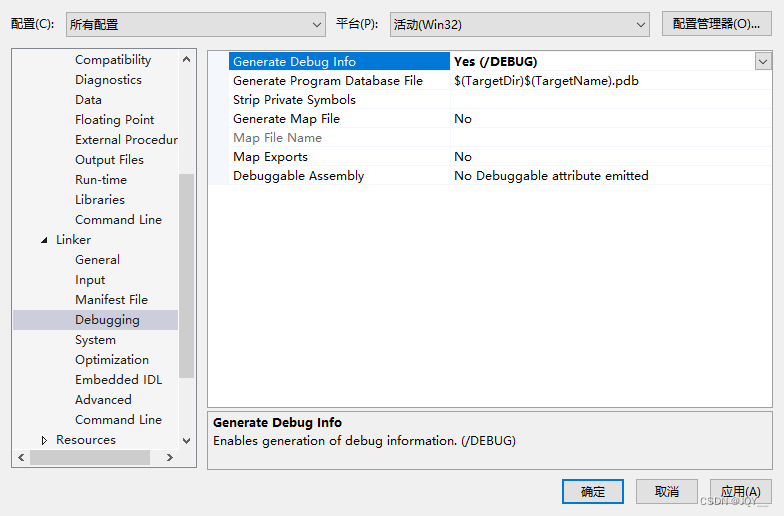Open the Generate Debug Info value dropdown
This screenshot has height=516, width=784.
(762, 62)
